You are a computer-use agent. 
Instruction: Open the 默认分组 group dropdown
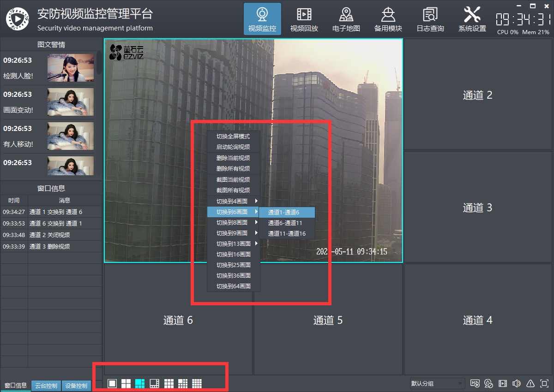coord(437,384)
